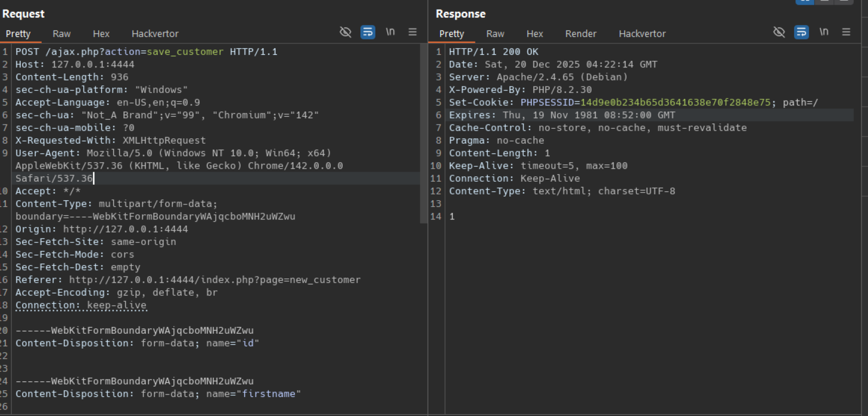The height and width of the screenshot is (416, 868).
Task: Show non-printable characters in Request (\n icon)
Action: (390, 32)
